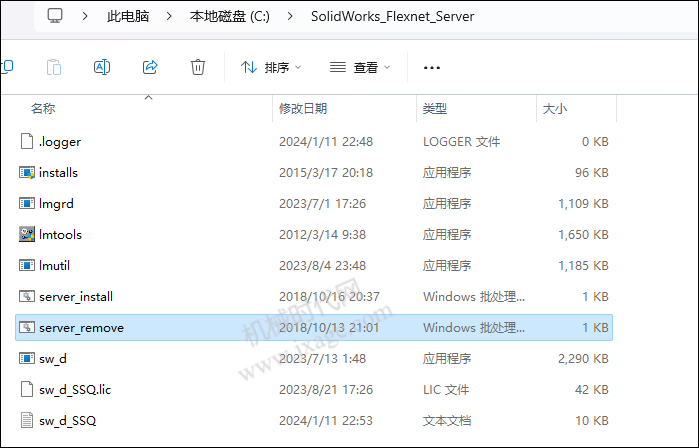Image resolution: width=699 pixels, height=448 pixels.
Task: Click date 2015/3/17 20:18
Action: pos(326,173)
